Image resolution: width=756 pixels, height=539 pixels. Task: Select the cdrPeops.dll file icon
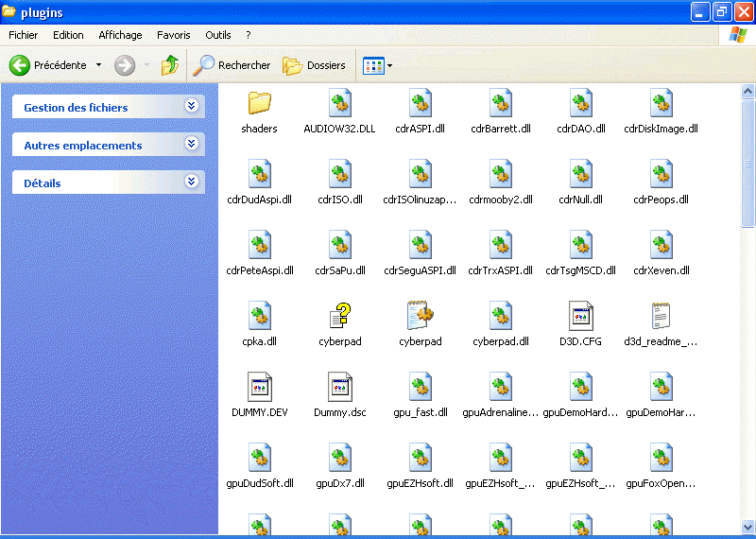(661, 174)
